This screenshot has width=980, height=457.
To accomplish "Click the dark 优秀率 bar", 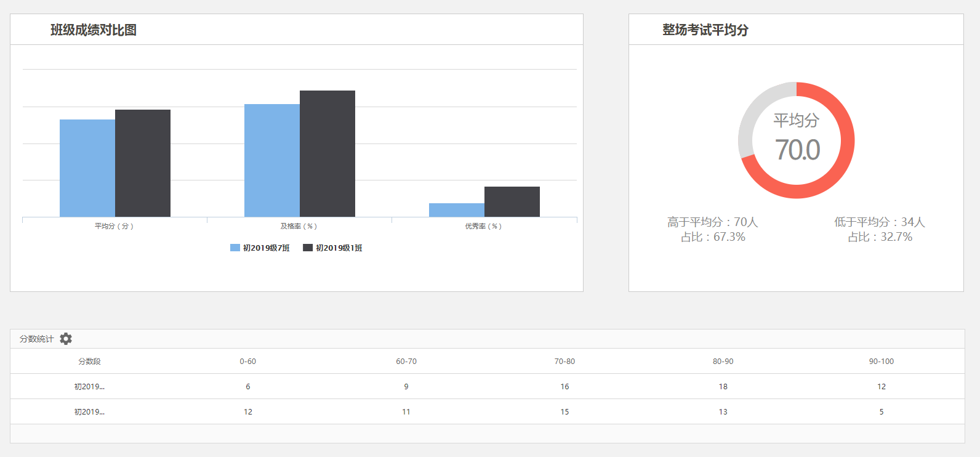I will click(512, 201).
